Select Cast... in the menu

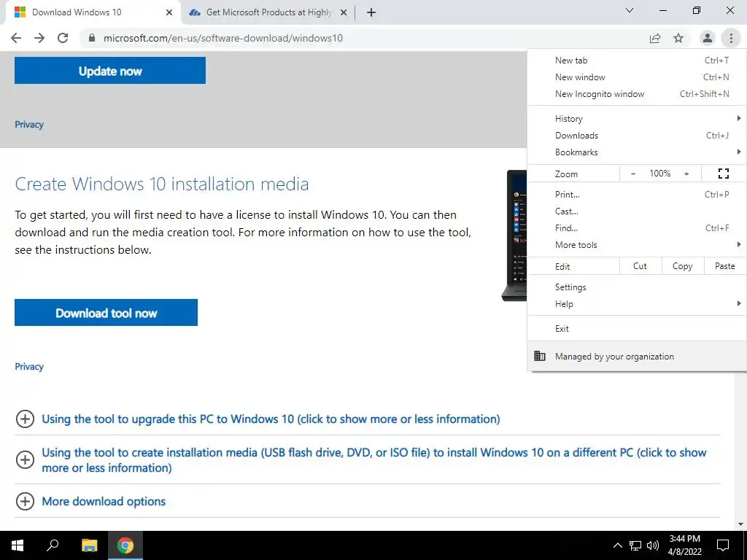637,211
